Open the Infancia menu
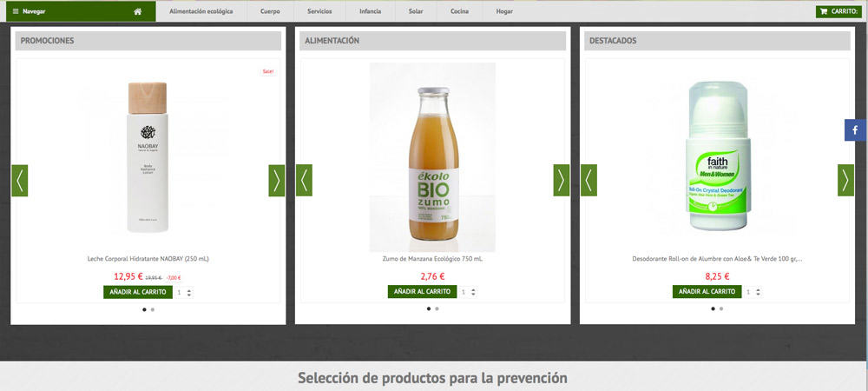The height and width of the screenshot is (391, 868). pos(370,11)
